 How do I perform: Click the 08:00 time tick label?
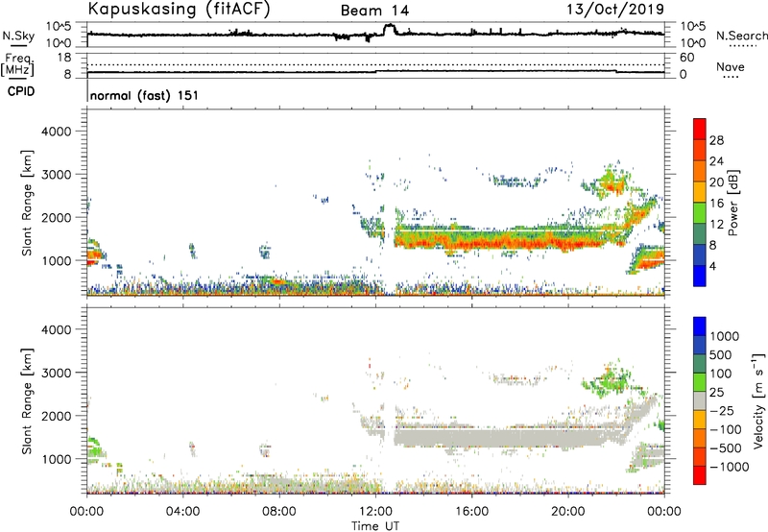click(278, 512)
